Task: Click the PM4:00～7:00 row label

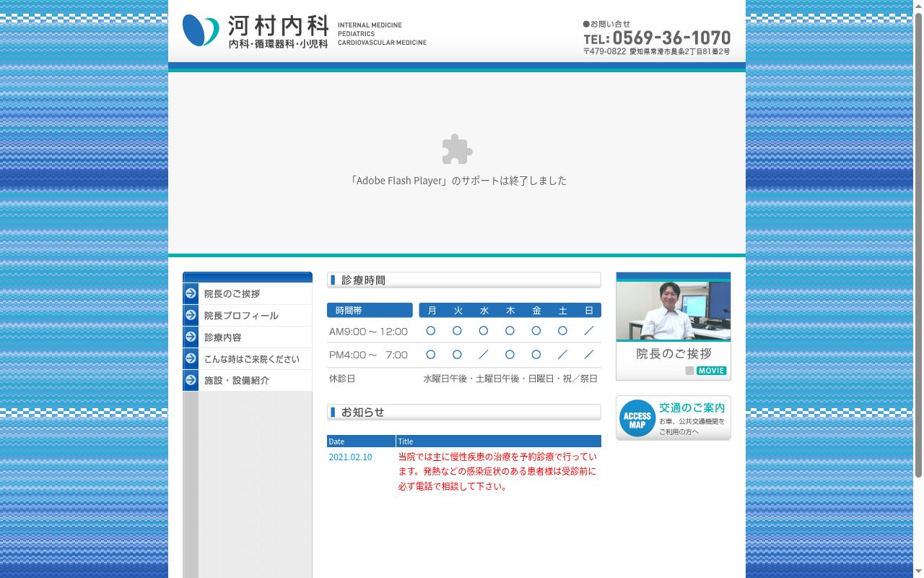Action: click(x=368, y=355)
